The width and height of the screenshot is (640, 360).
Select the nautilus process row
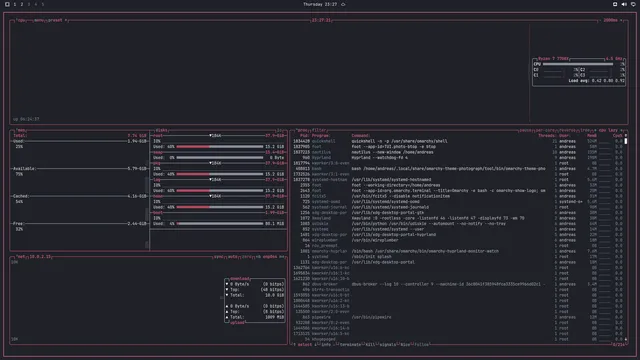pyautogui.click(x=457, y=152)
